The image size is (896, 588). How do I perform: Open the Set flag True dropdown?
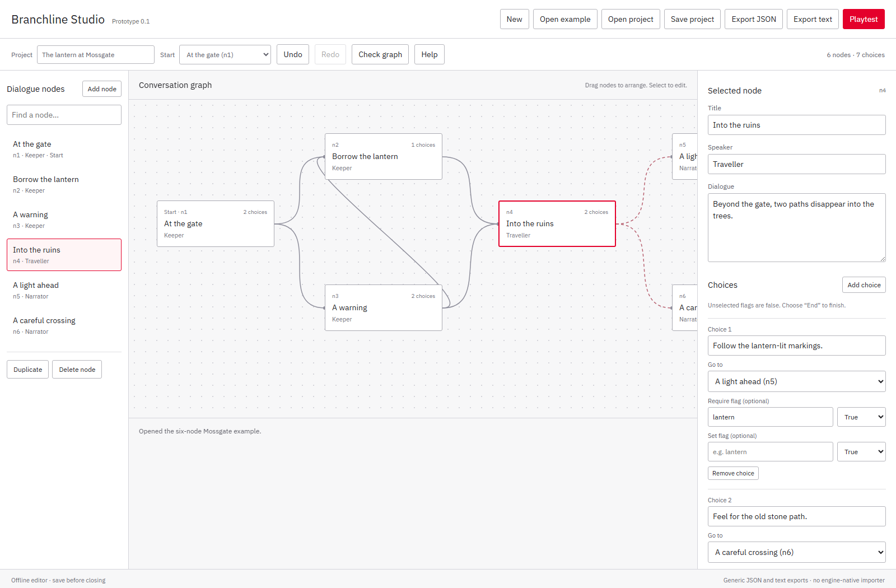coord(861,452)
